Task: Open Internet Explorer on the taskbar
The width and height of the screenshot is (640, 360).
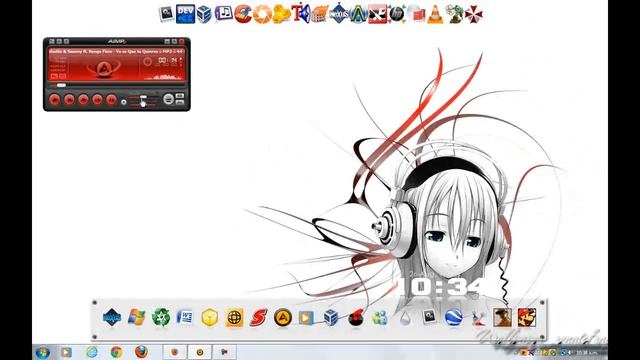Action: click(x=92, y=352)
